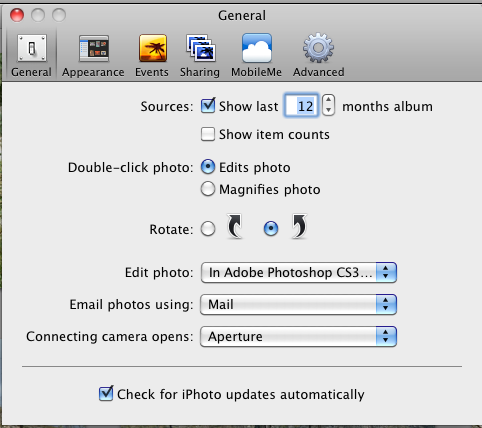Screen dimensions: 482x428
Task: Open Connecting camera opens dropdown
Action: pyautogui.click(x=298, y=336)
